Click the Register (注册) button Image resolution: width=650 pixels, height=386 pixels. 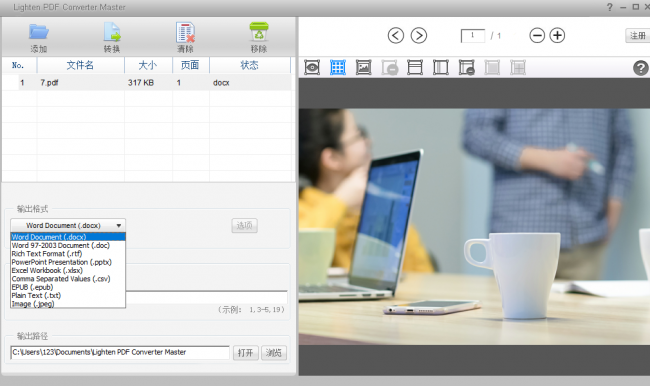pyautogui.click(x=638, y=36)
